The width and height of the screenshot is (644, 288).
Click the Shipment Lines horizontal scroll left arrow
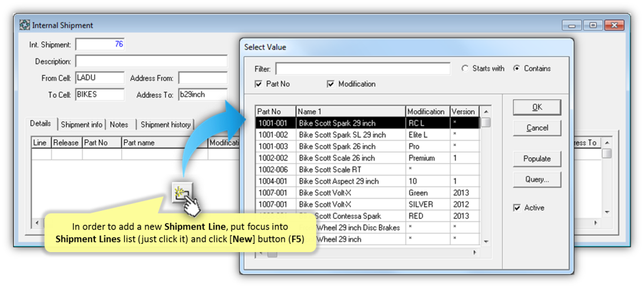37,223
